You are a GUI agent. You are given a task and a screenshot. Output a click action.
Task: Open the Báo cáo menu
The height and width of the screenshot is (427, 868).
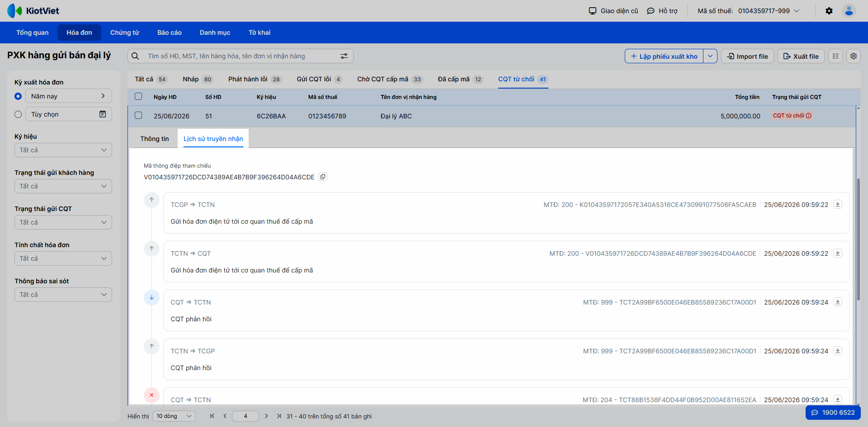click(x=170, y=33)
